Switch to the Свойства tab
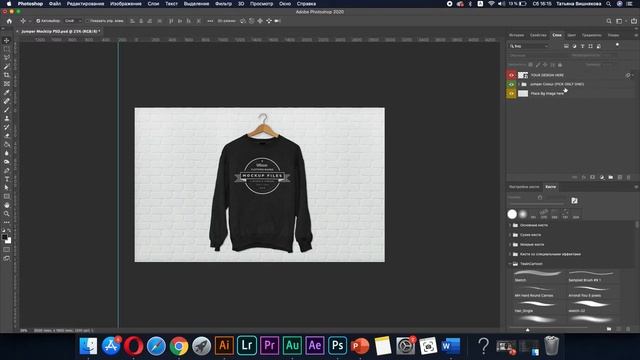 point(538,35)
